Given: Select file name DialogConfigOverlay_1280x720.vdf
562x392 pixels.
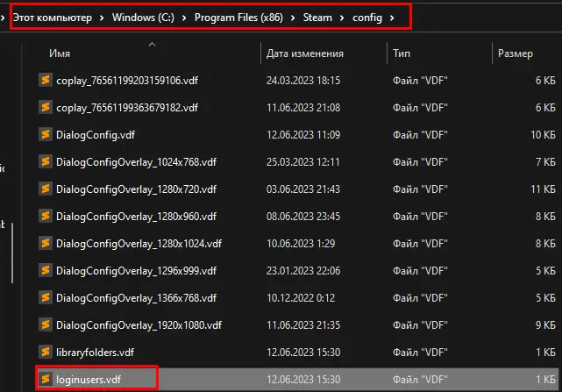Looking at the screenshot, I should pyautogui.click(x=136, y=189).
